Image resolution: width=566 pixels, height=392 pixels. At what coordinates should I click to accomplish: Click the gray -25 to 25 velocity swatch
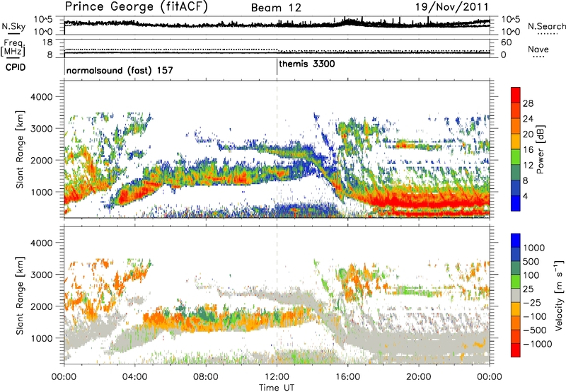[516, 295]
